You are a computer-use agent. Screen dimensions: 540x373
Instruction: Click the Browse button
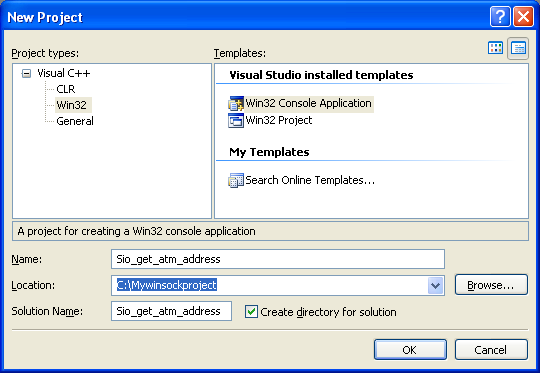point(491,285)
